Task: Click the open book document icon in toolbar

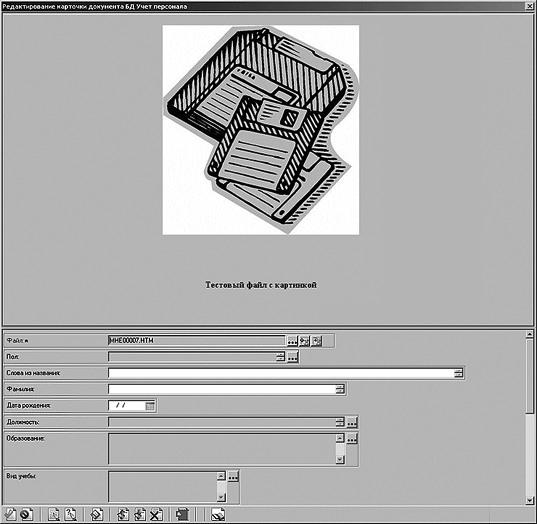Action: pyautogui.click(x=218, y=514)
